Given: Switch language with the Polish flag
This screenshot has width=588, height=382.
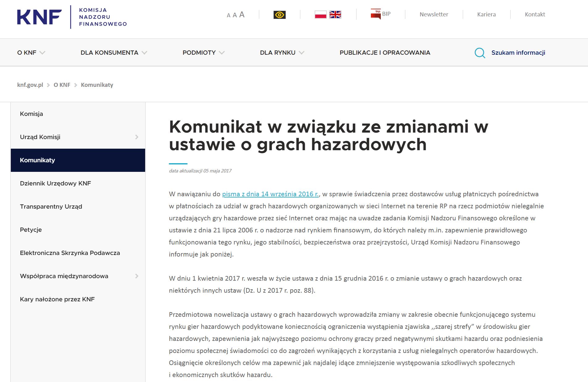Looking at the screenshot, I should [321, 15].
